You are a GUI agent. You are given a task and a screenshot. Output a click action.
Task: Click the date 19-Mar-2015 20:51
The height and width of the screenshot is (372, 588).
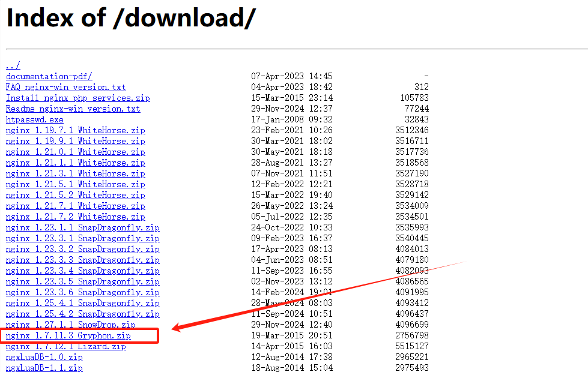[x=292, y=335]
